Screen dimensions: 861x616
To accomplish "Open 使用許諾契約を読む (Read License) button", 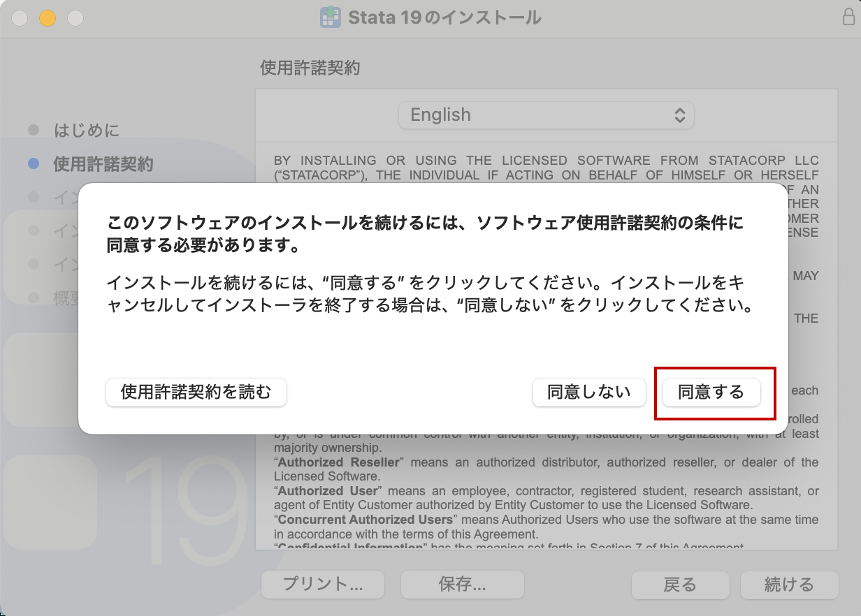I will [x=196, y=392].
